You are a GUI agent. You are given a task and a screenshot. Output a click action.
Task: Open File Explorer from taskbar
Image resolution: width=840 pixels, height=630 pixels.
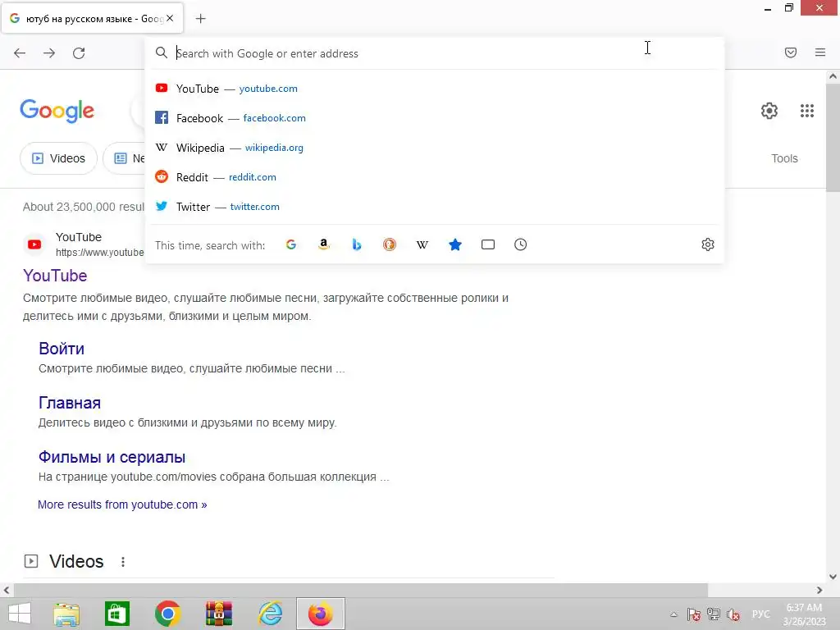66,614
